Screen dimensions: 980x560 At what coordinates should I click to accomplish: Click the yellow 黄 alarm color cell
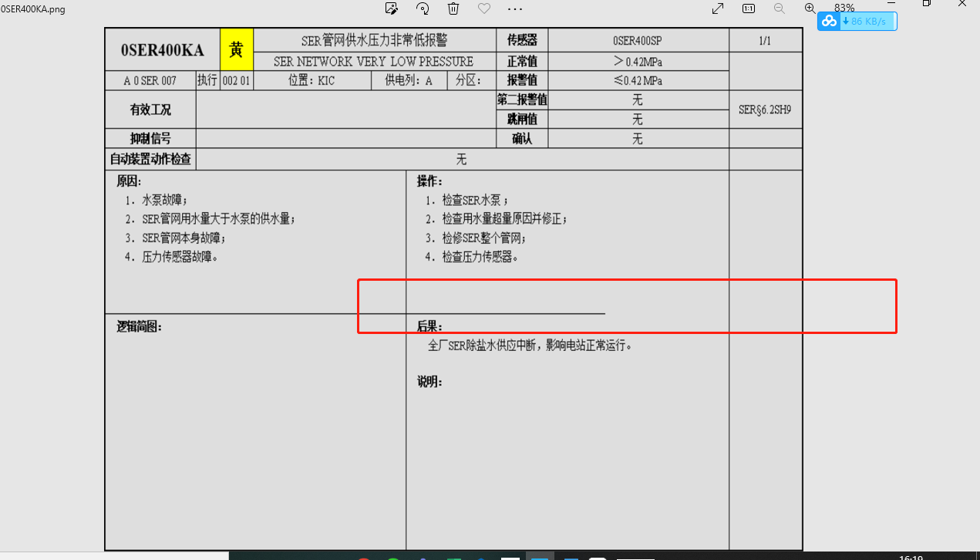click(x=237, y=50)
